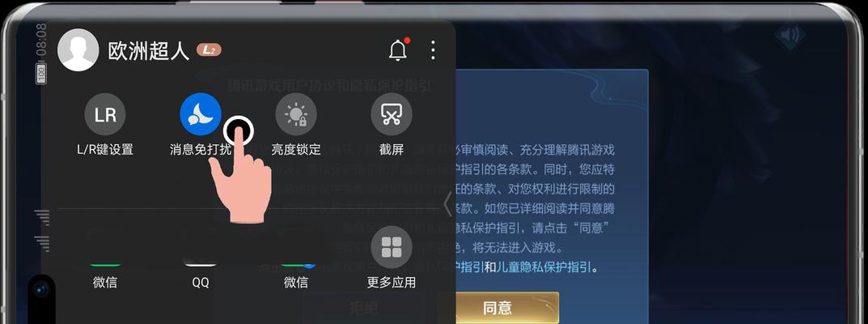The height and width of the screenshot is (324, 868).
Task: Tap the battery indicator in the status bar
Action: 41,74
